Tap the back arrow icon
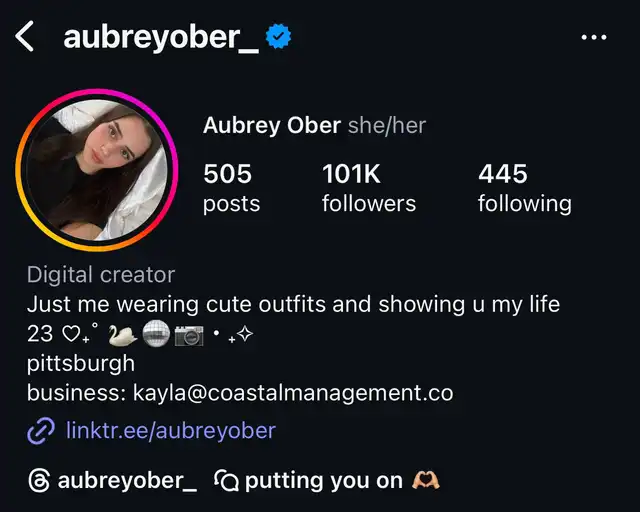Image resolution: width=640 pixels, height=512 pixels. click(x=24, y=36)
